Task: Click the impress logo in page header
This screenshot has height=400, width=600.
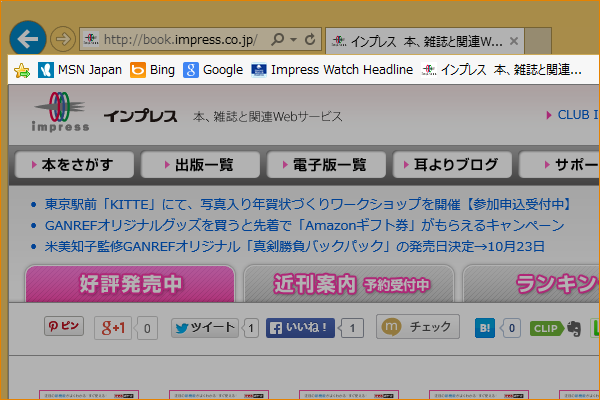Action: coord(60,112)
